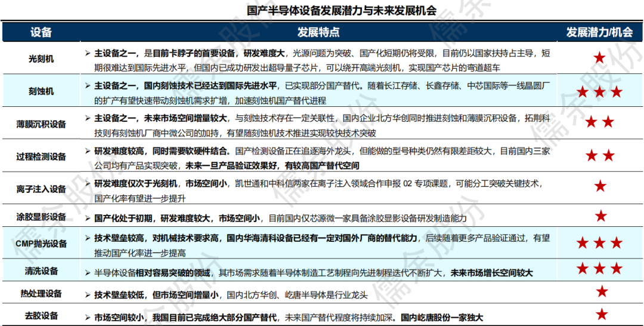
Task: Click the 设备 column header
Action: 41,32
